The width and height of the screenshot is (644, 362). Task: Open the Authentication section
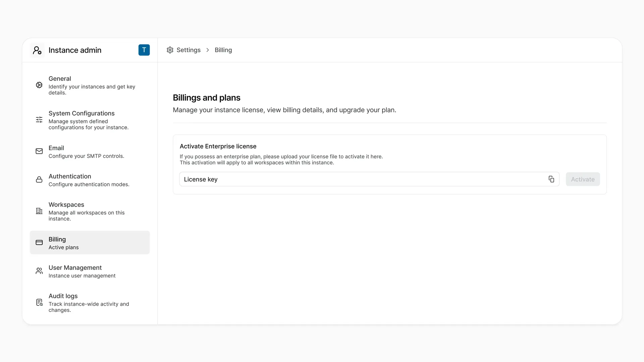[90, 180]
